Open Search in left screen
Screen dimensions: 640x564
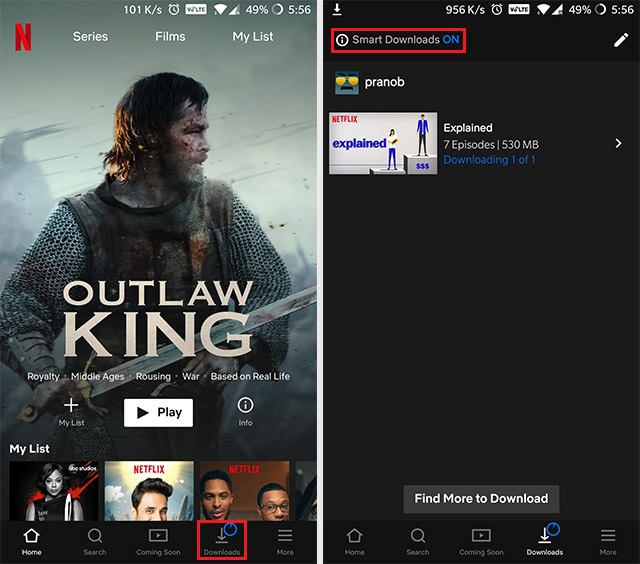(x=95, y=542)
